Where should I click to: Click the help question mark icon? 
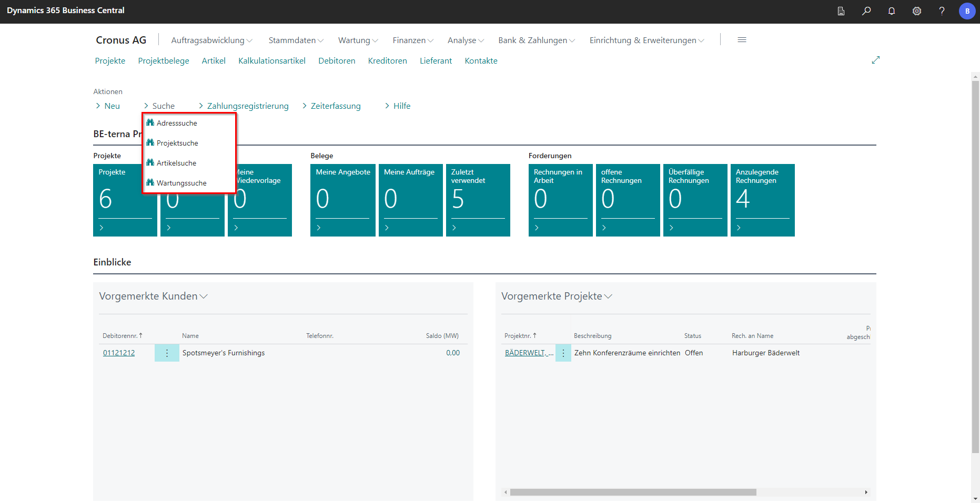coord(942,11)
